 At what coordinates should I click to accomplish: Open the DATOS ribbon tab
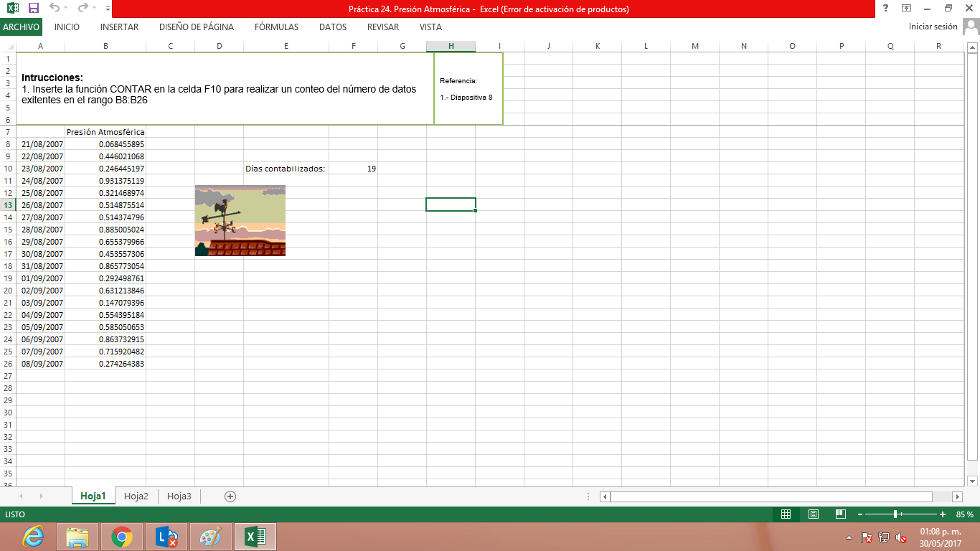tap(333, 27)
